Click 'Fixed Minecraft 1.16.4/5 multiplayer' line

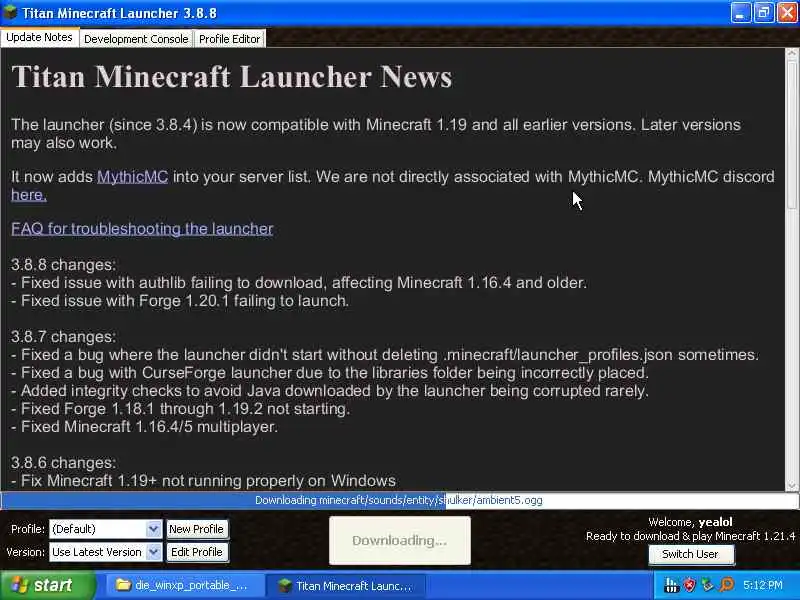(144, 427)
